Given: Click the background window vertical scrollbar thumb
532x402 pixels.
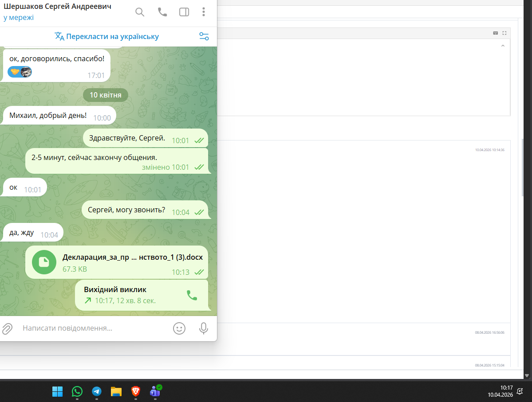Looking at the screenshot, I should pyautogui.click(x=523, y=168).
